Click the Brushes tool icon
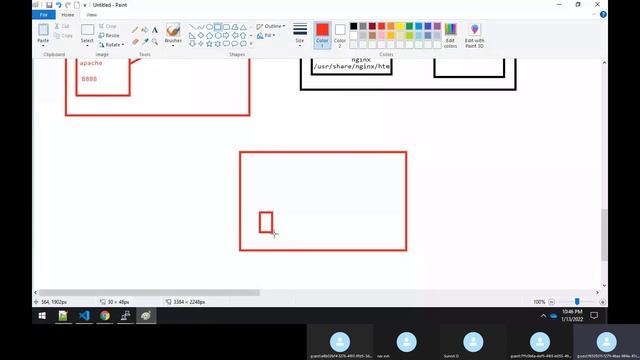 [x=173, y=30]
